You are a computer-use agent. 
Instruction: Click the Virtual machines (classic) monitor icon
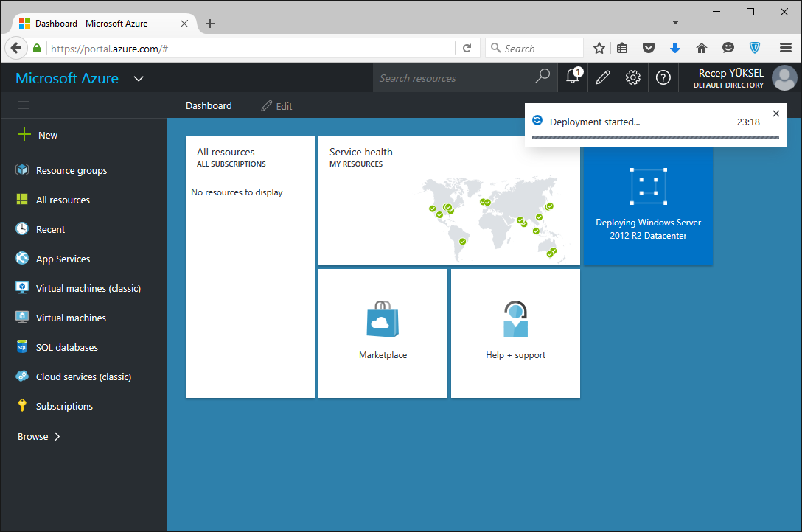pos(22,287)
